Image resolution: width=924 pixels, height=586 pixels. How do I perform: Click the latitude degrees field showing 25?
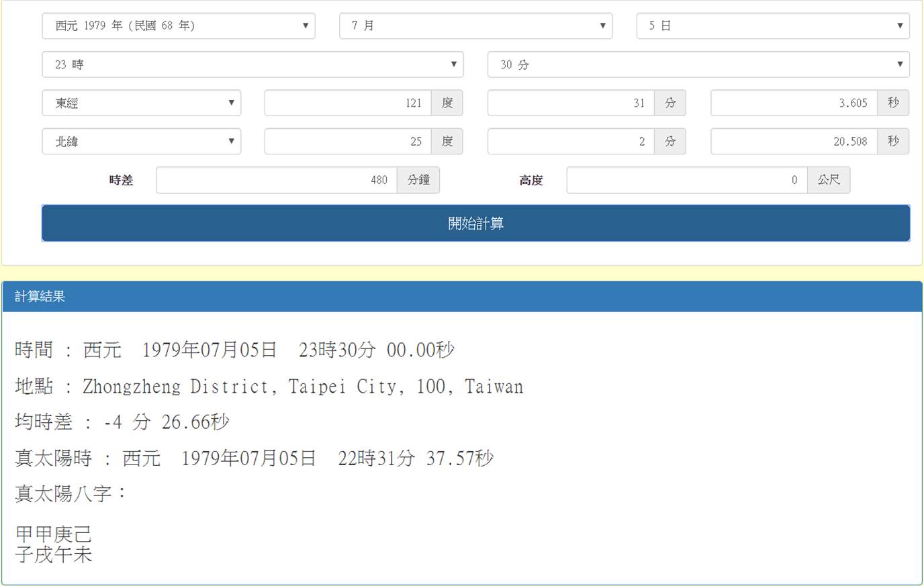coord(348,142)
